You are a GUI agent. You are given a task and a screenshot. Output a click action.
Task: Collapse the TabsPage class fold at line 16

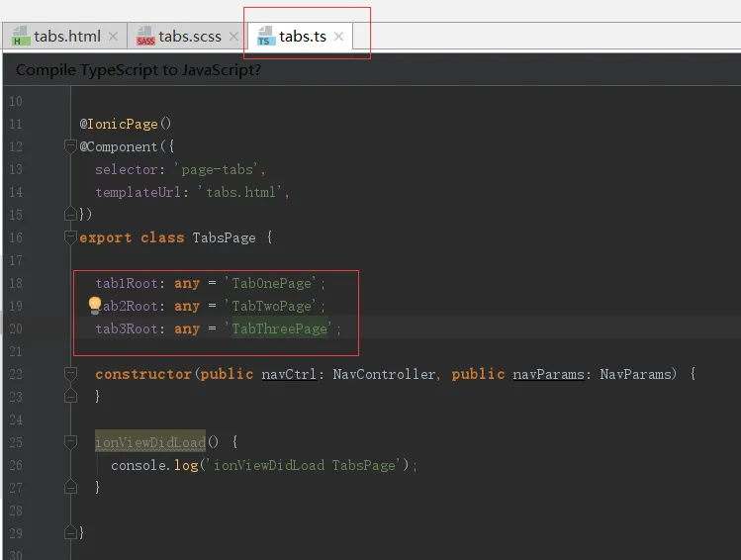click(x=70, y=236)
